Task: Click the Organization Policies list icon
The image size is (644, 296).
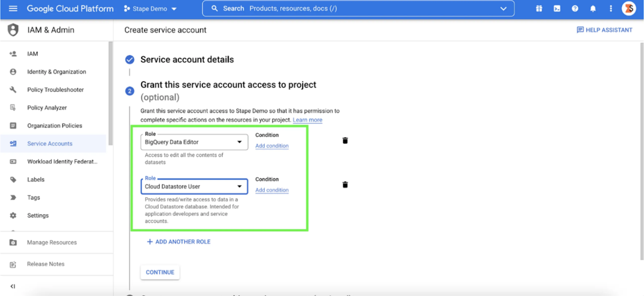Action: pyautogui.click(x=13, y=126)
